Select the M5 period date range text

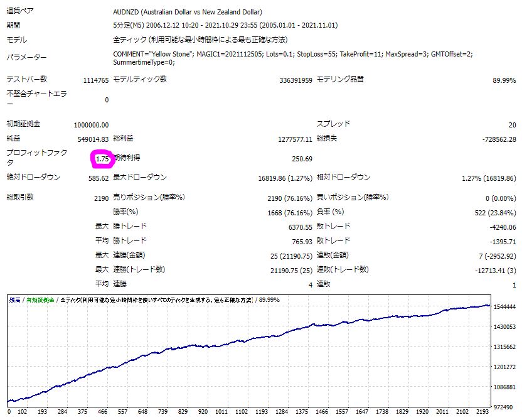click(225, 25)
